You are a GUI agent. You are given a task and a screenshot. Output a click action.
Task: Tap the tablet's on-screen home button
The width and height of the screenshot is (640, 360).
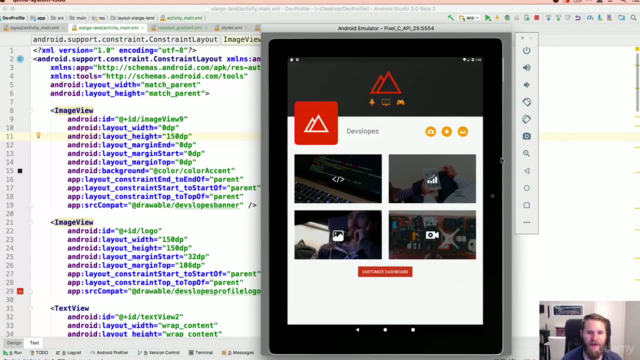(x=385, y=330)
